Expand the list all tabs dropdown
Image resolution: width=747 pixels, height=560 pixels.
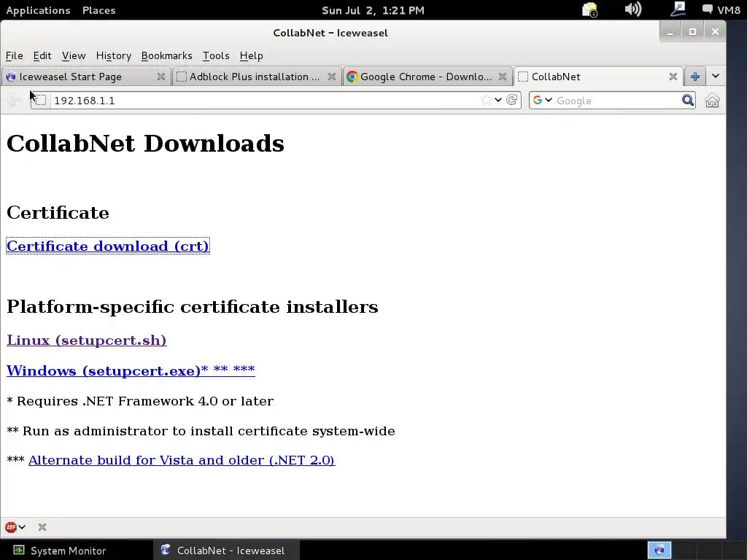716,76
